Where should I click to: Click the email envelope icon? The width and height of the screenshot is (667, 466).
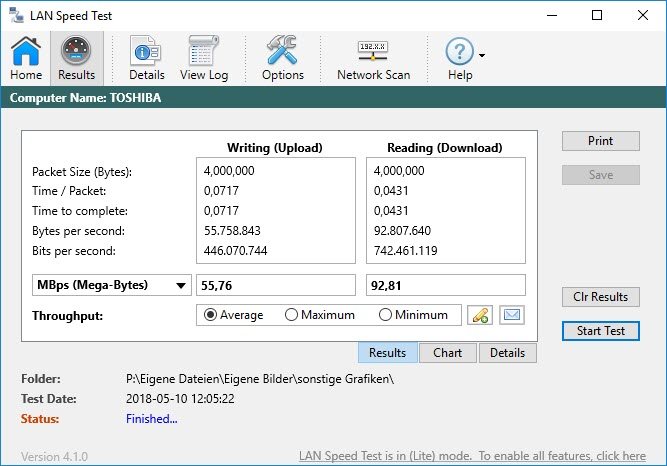click(511, 315)
